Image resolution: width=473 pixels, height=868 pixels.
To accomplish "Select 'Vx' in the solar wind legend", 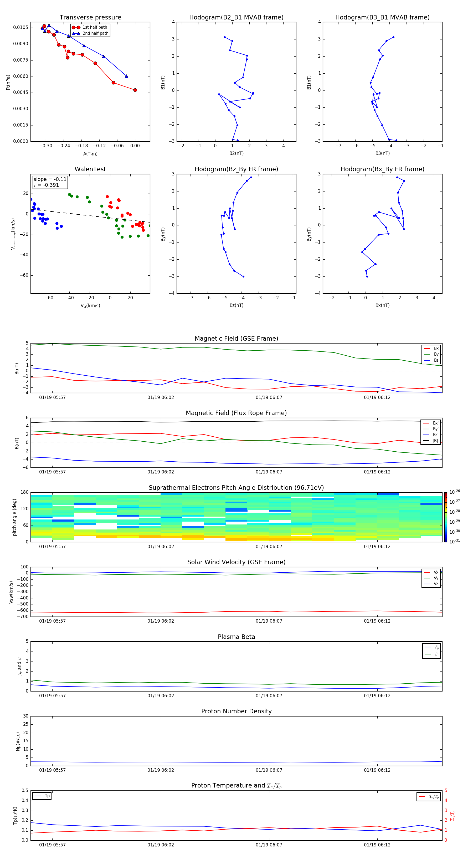I will click(x=431, y=572).
